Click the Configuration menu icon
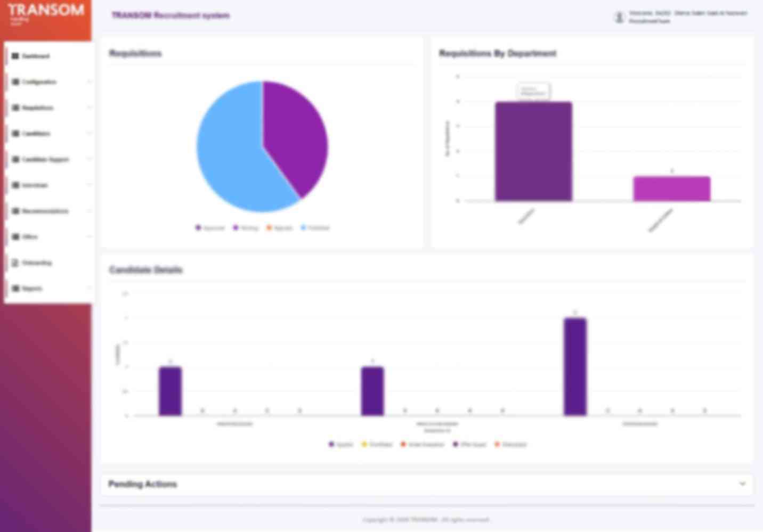763x532 pixels. point(15,82)
